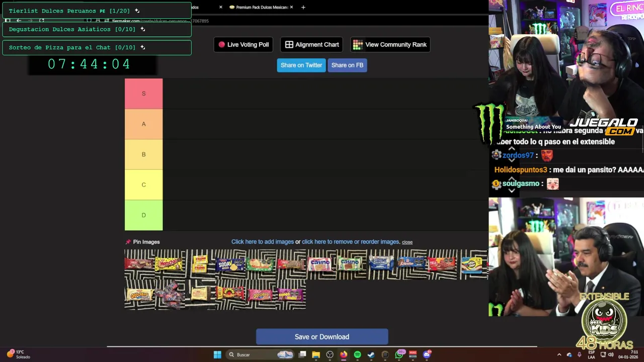Share tier list on FB
This screenshot has height=362, width=644.
(347, 65)
